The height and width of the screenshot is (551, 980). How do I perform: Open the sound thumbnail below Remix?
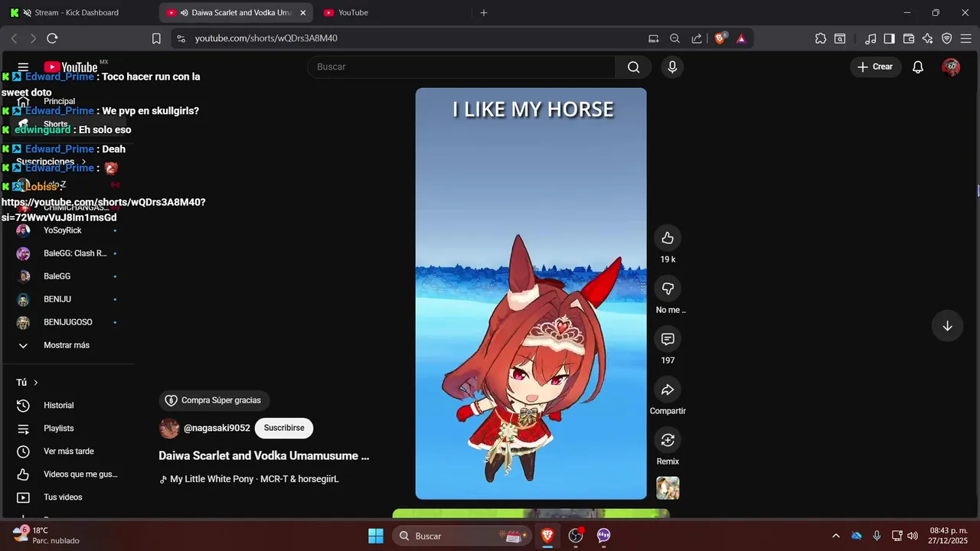tap(668, 488)
